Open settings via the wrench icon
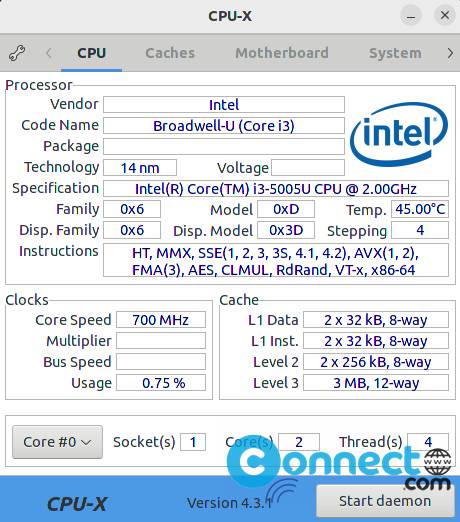 click(17, 53)
